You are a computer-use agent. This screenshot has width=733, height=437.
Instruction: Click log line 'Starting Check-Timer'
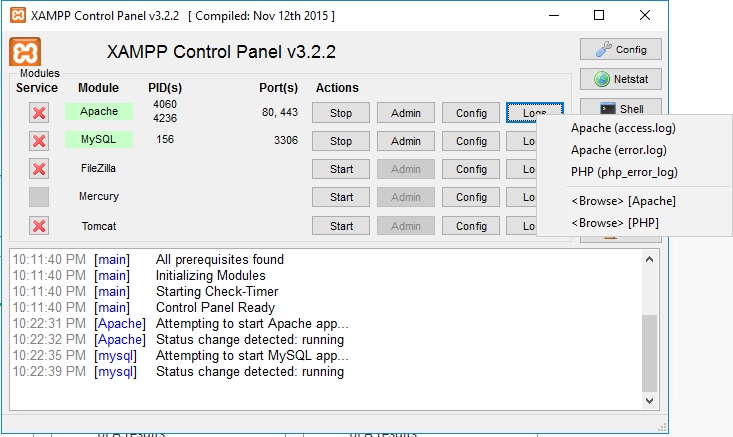pos(217,292)
